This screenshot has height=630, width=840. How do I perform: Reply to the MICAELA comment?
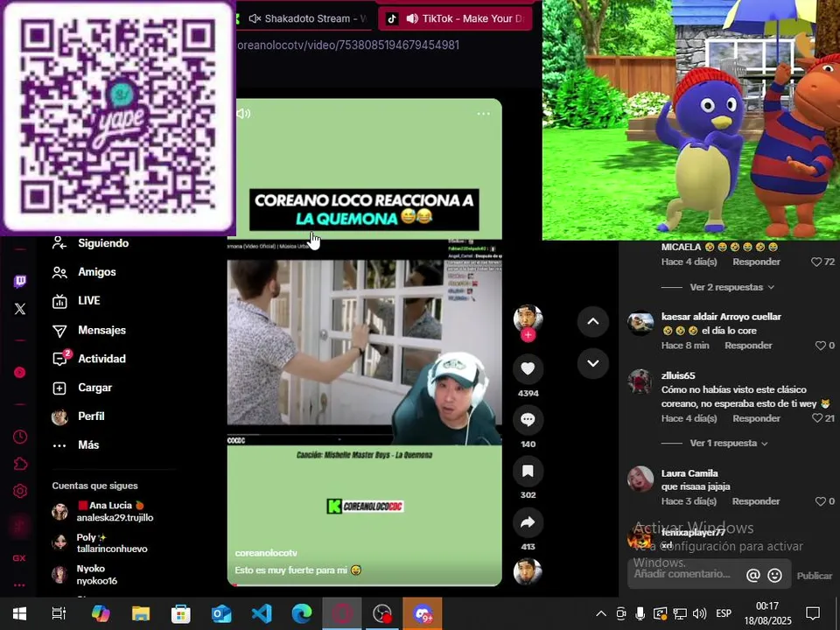point(756,262)
